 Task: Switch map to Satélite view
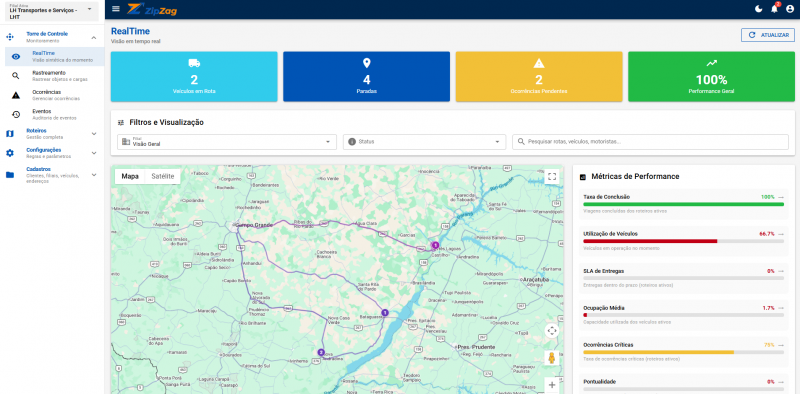click(163, 177)
